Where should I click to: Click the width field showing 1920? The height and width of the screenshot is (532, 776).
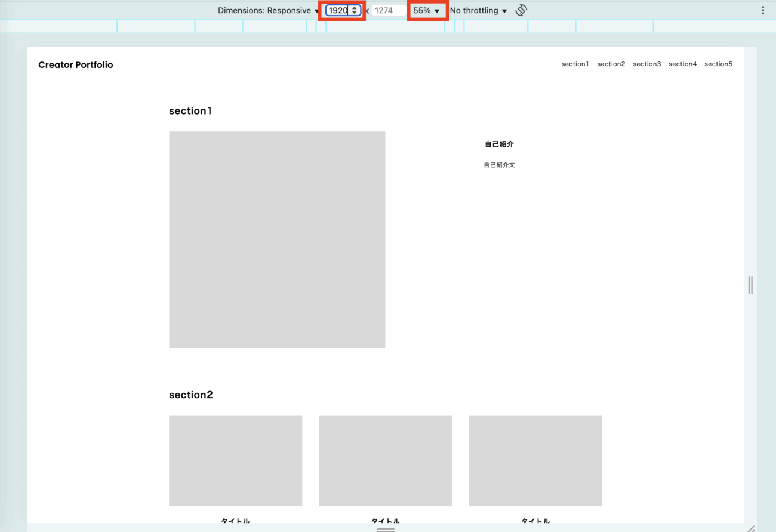point(338,11)
